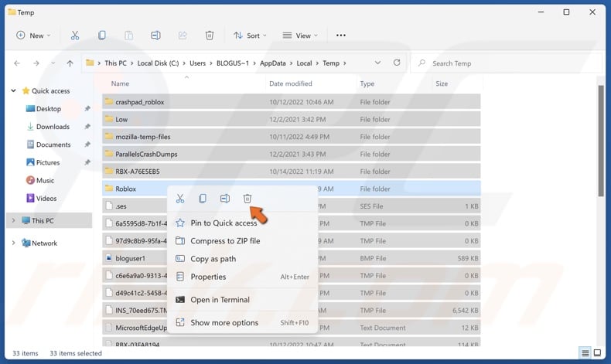This screenshot has width=611, height=364.
Task: Click Cut icon in the context menu
Action: coord(180,199)
